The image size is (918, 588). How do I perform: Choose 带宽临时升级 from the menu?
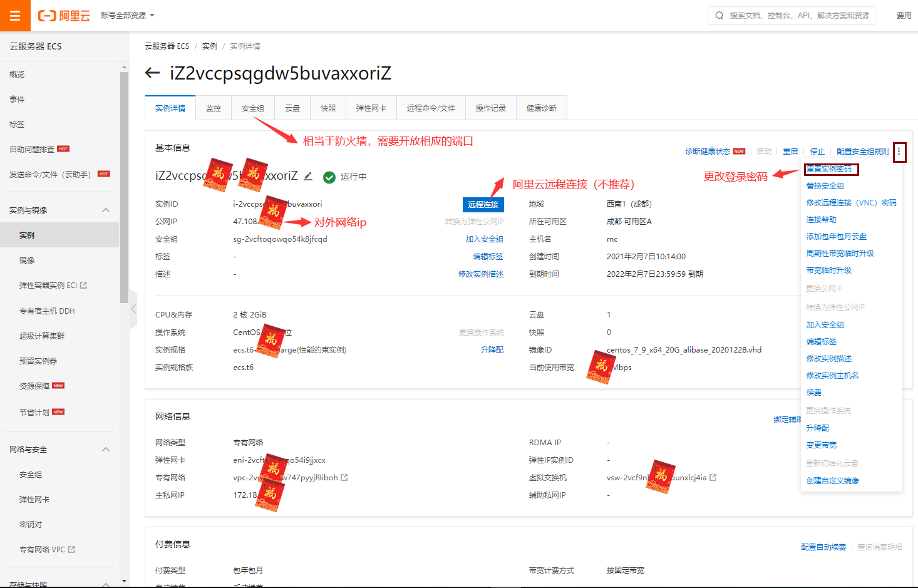tap(829, 271)
